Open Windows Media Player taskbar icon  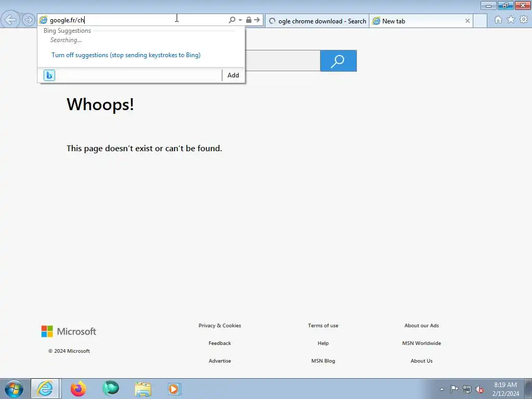[x=175, y=389]
